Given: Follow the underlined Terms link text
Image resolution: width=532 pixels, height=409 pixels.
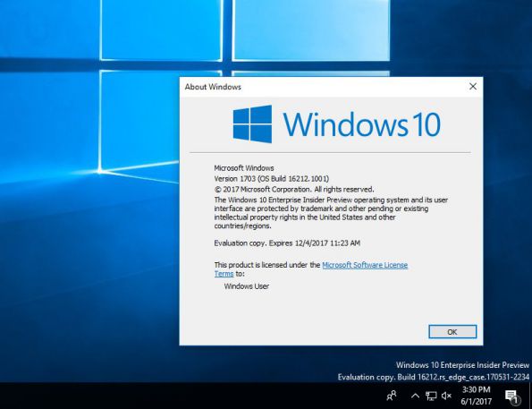Looking at the screenshot, I should click(224, 274).
